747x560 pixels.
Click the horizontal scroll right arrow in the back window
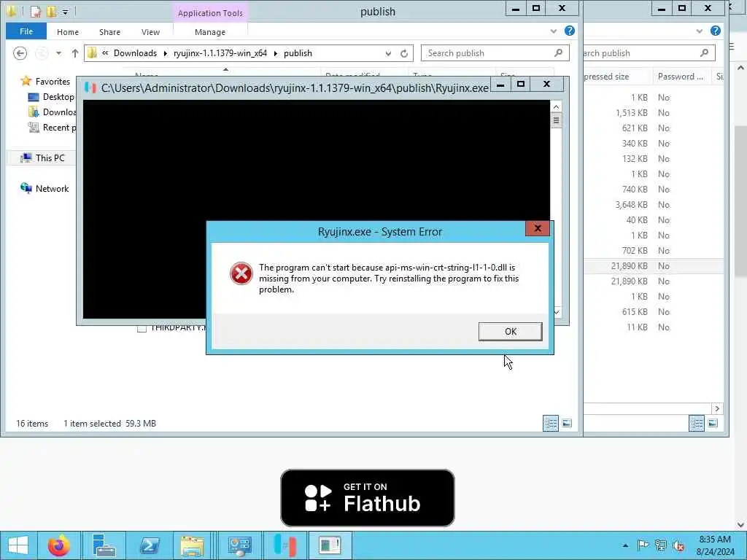(717, 408)
